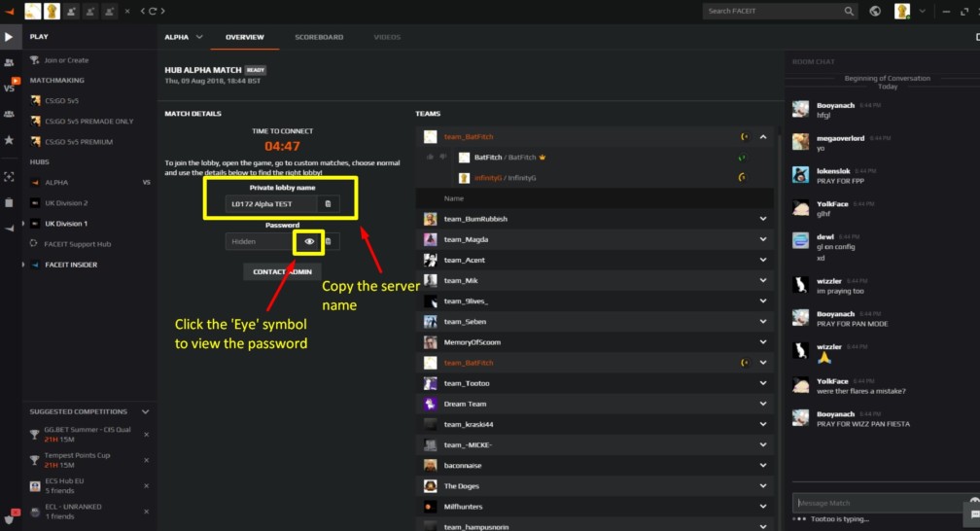Expand the team_Acent row
The image size is (980, 531).
[x=763, y=260]
